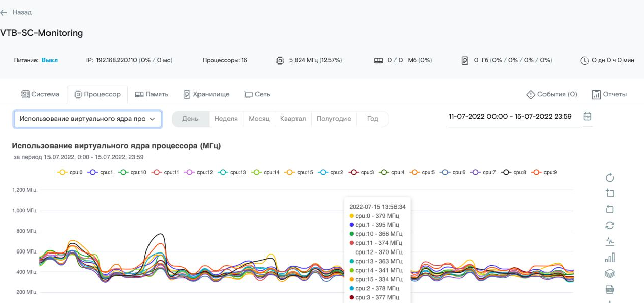Select the Квартал period option
Viewport: 644px width, 303px height.
pyautogui.click(x=293, y=119)
